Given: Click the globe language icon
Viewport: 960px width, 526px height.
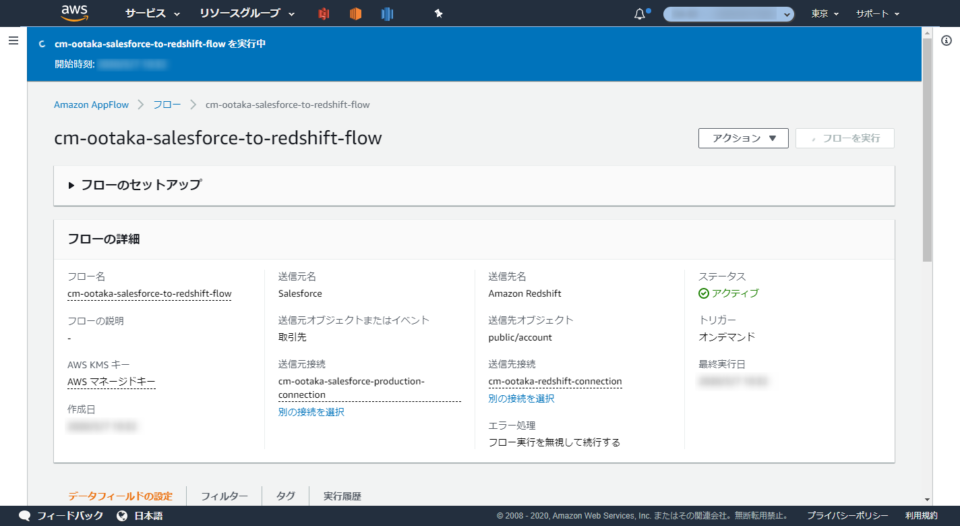Looking at the screenshot, I should [x=122, y=516].
